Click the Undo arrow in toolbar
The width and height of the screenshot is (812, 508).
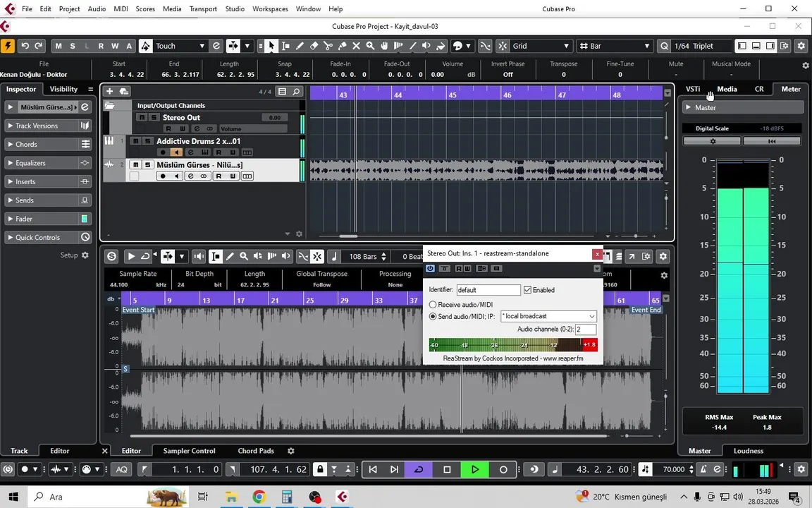[x=25, y=46]
